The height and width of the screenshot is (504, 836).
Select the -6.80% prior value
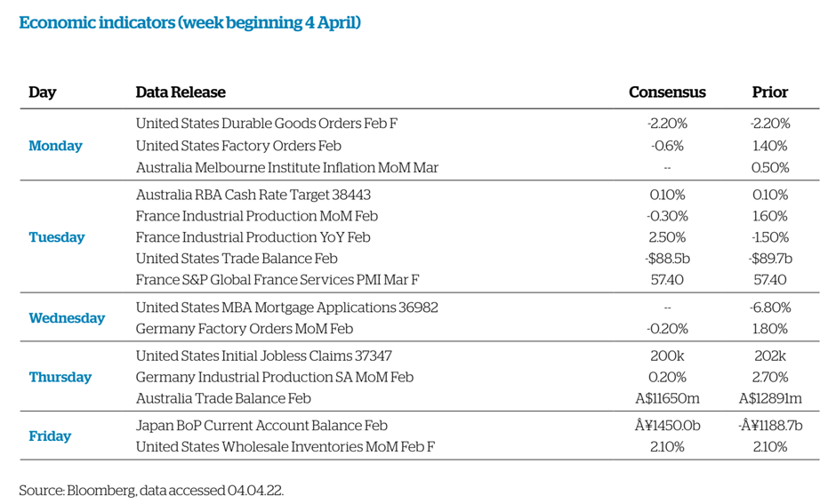769,308
